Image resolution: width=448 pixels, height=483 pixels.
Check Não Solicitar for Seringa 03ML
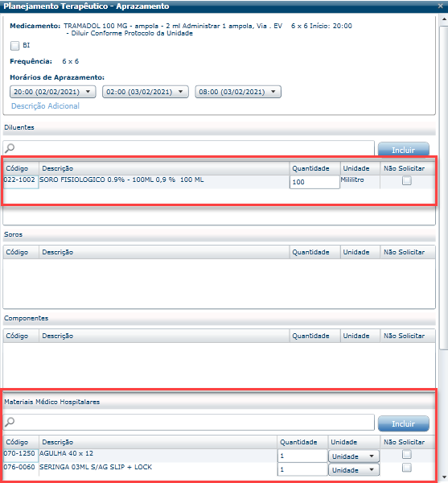point(407,468)
